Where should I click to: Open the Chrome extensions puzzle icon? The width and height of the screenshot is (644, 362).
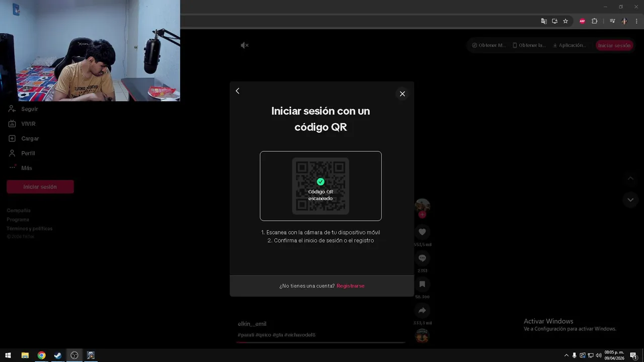[594, 21]
